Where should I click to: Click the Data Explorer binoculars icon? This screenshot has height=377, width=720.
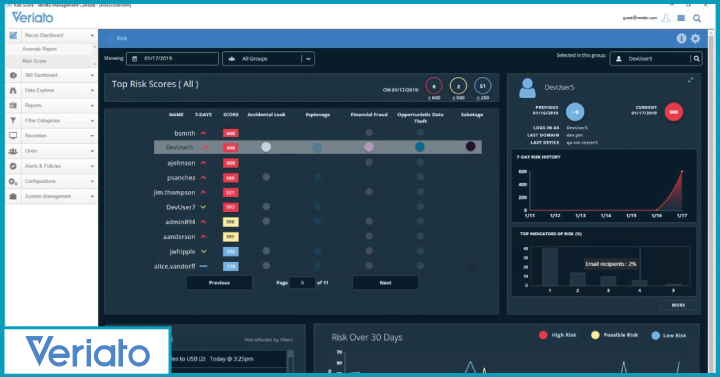pyautogui.click(x=13, y=90)
